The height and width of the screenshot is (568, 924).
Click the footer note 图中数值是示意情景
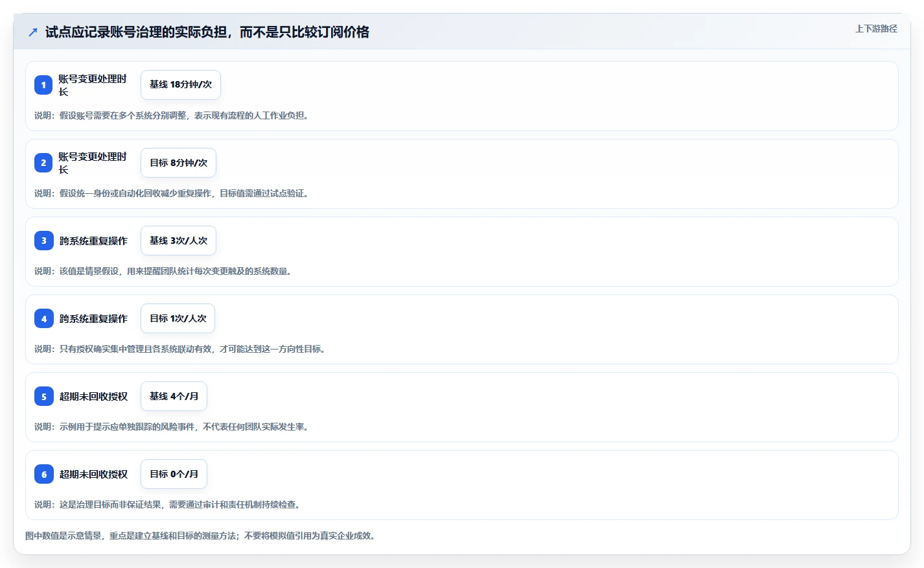(x=202, y=536)
